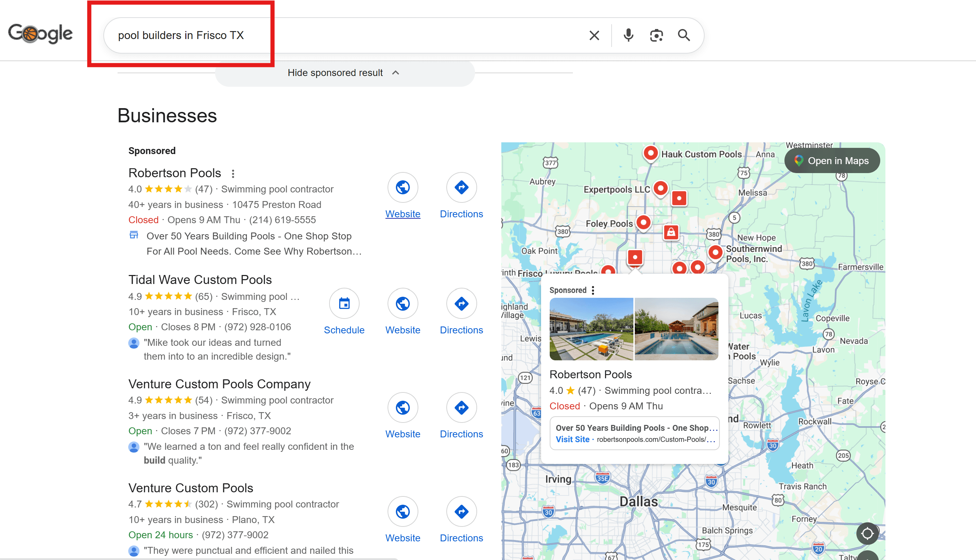Open Visit Site link on map card
The image size is (976, 560).
tap(572, 439)
